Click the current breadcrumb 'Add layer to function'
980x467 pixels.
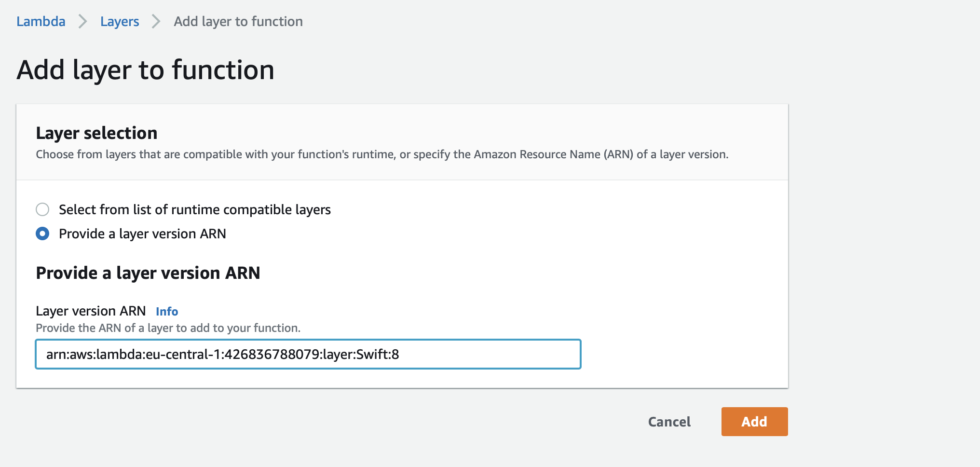238,22
